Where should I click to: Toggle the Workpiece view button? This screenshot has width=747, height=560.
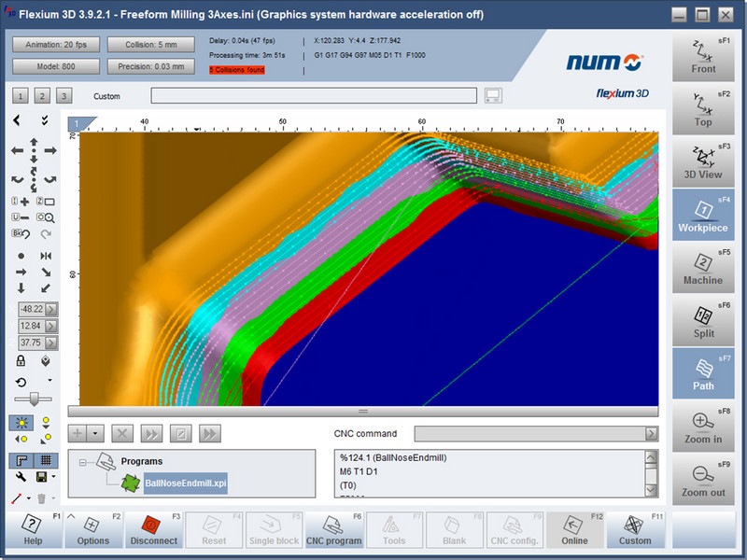click(x=703, y=215)
